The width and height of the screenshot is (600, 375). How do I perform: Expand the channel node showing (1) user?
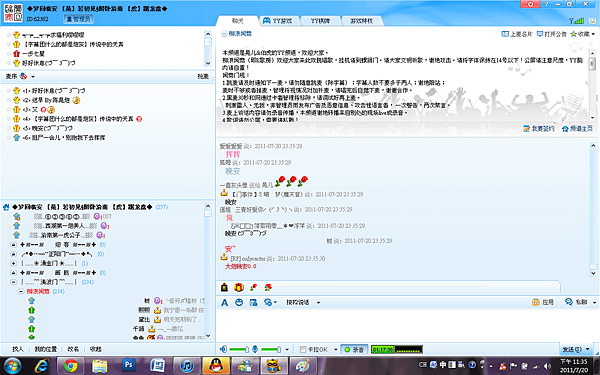coord(13,263)
